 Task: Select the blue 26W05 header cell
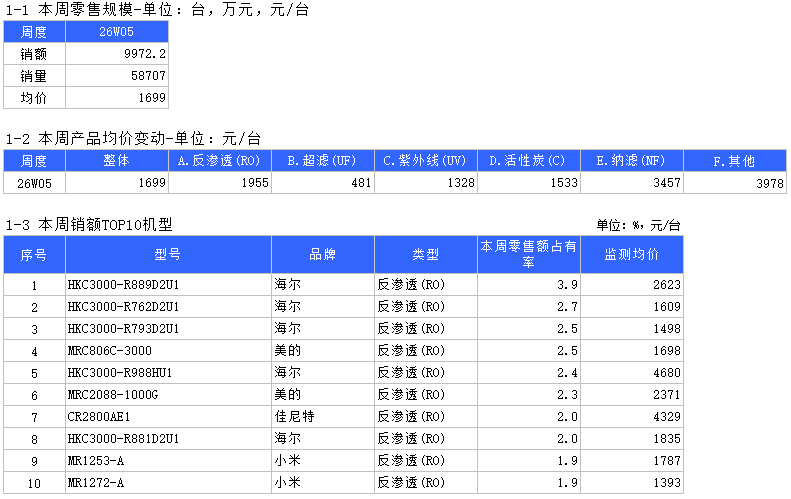(x=117, y=32)
